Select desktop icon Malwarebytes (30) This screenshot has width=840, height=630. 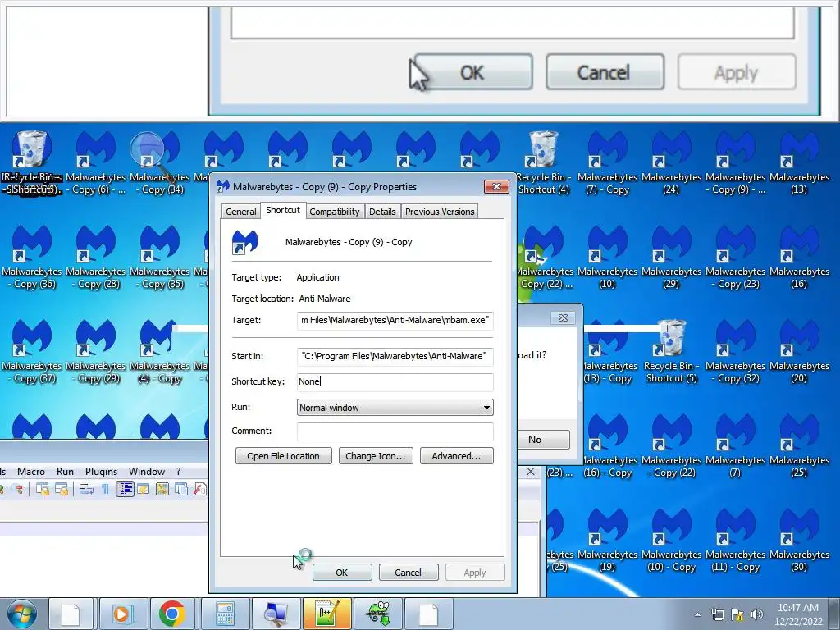799,540
